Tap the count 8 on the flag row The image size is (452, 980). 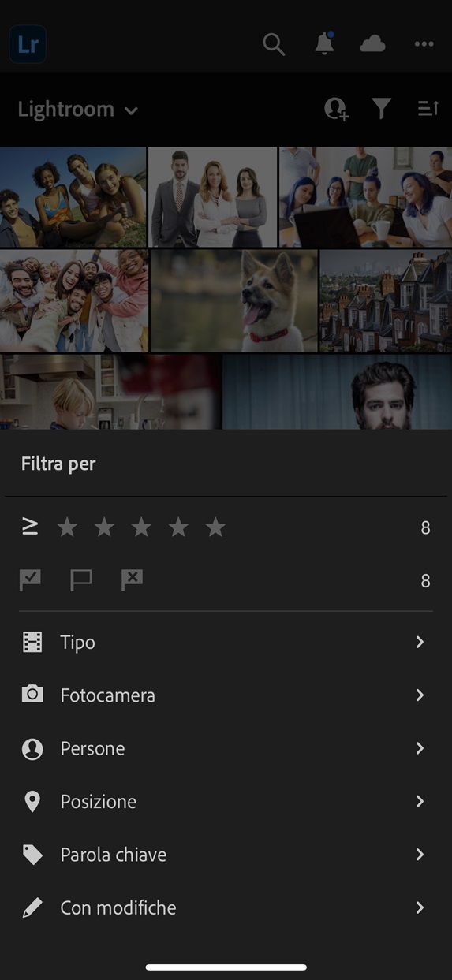(x=425, y=581)
